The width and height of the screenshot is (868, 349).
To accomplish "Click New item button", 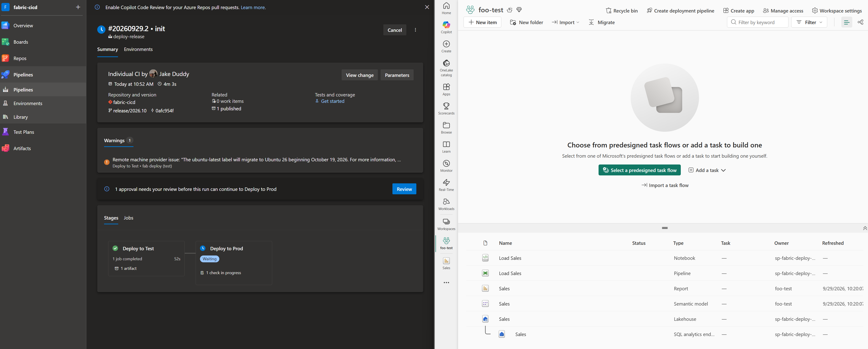I will (x=482, y=22).
